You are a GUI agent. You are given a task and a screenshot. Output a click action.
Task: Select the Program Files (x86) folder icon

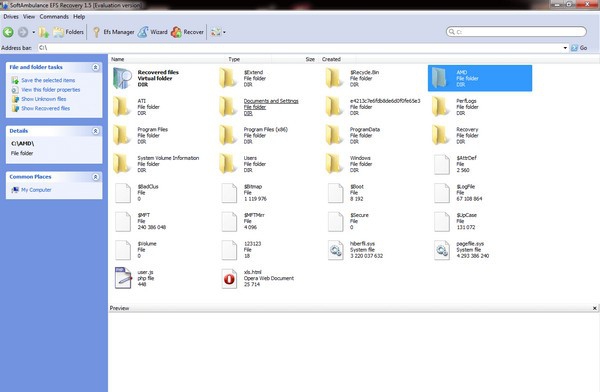click(x=228, y=136)
